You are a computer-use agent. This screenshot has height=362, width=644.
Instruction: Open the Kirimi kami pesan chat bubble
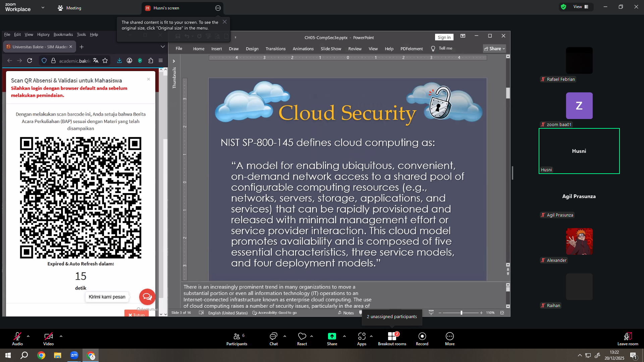coord(147,297)
